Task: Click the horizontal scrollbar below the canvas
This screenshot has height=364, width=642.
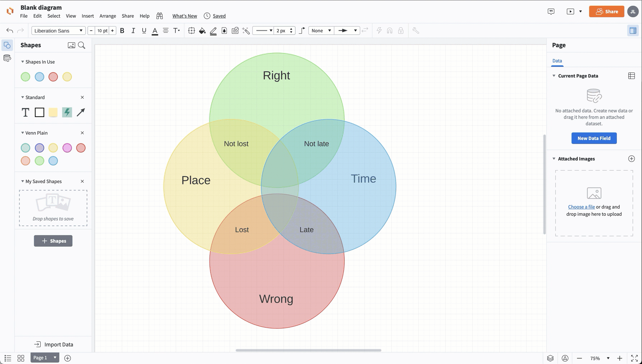Action: point(308,350)
